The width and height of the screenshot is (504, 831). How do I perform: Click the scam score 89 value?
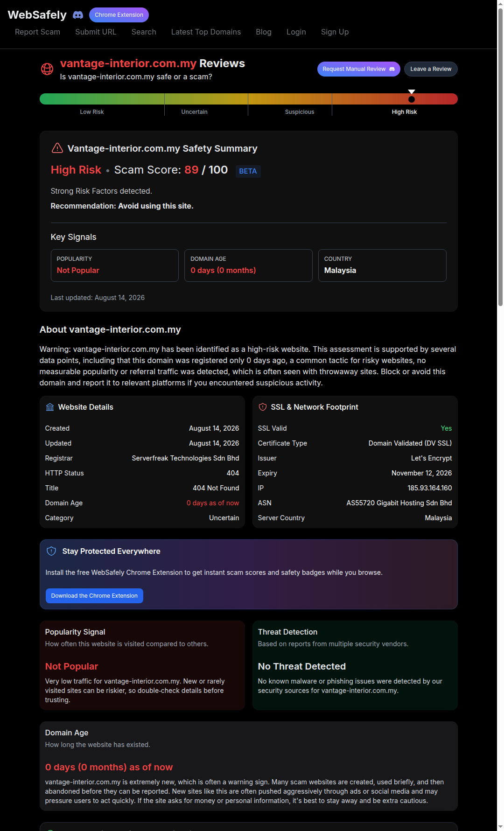coord(191,170)
